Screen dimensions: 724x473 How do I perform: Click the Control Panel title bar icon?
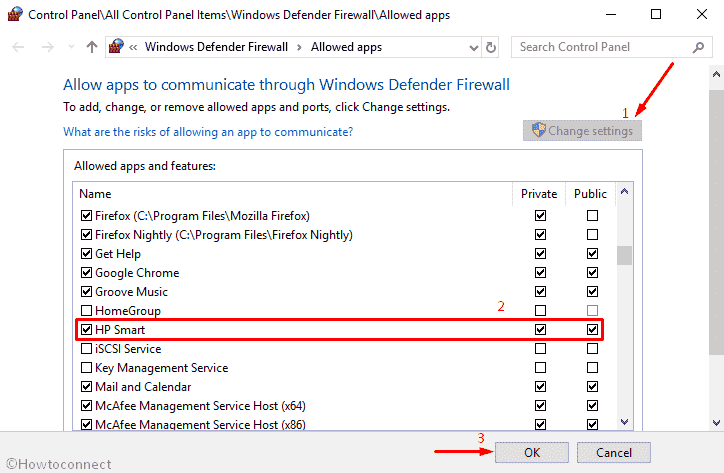[x=15, y=14]
